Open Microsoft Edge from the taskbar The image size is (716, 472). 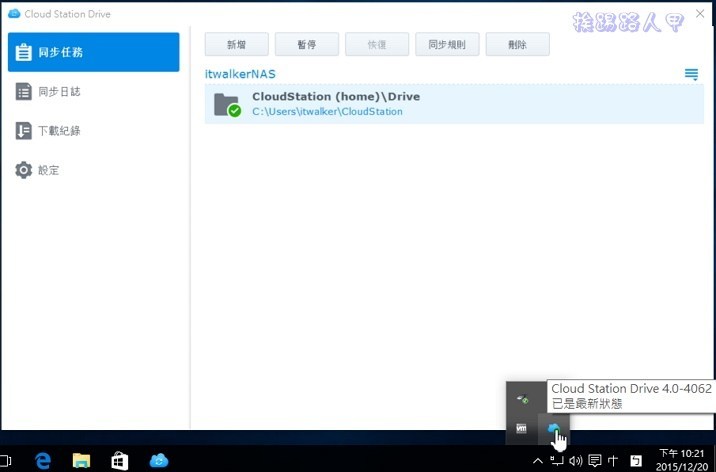43,460
